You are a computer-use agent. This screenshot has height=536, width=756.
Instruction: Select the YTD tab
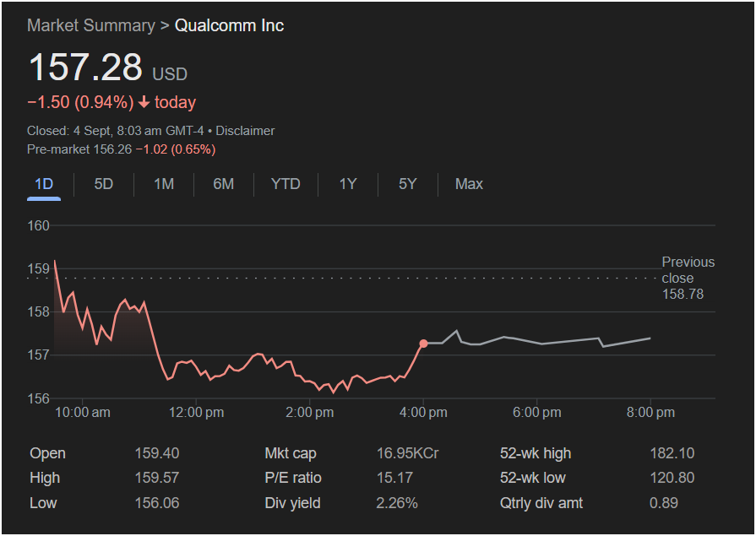click(286, 184)
